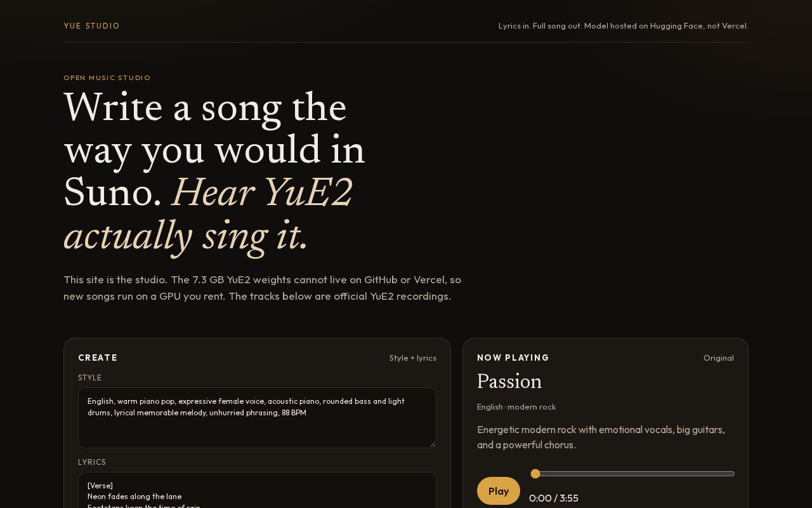This screenshot has height=508, width=812.
Task: Open the YUE STUDIO logo link
Action: click(91, 26)
